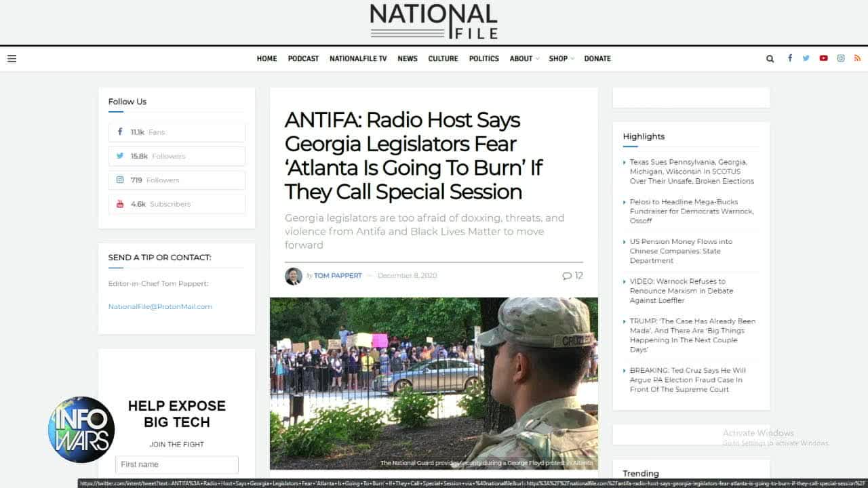Follow on Instagram 719 Followers box
Image resolution: width=868 pixels, height=488 pixels.
177,180
